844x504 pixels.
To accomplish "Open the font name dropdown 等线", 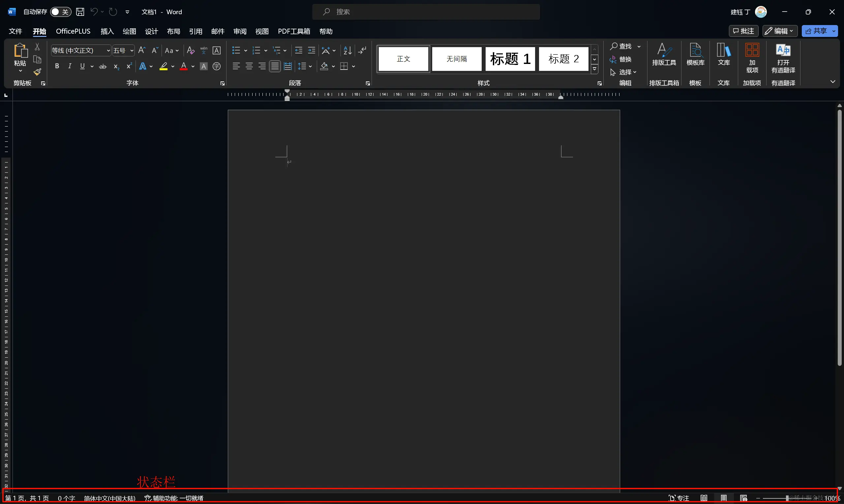I will click(108, 51).
